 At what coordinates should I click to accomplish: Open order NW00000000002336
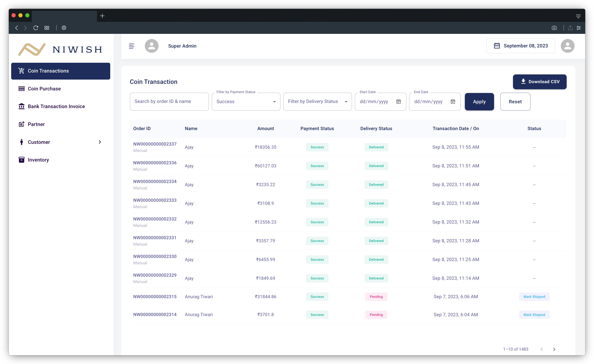pyautogui.click(x=155, y=163)
